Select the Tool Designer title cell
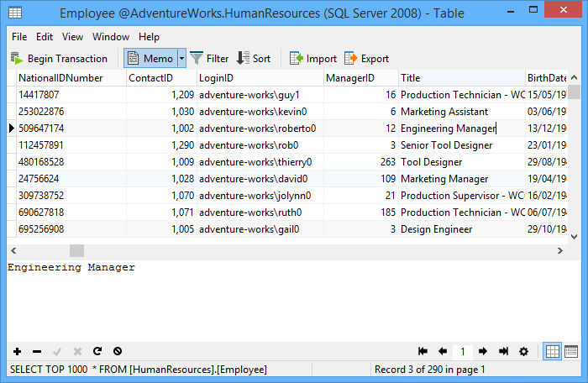 (x=462, y=162)
